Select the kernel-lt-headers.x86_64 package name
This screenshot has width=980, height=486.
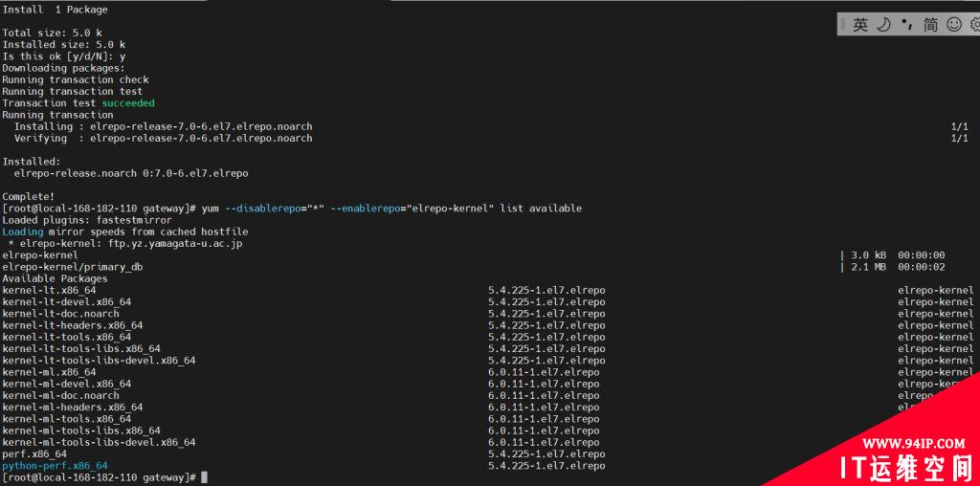73,325
